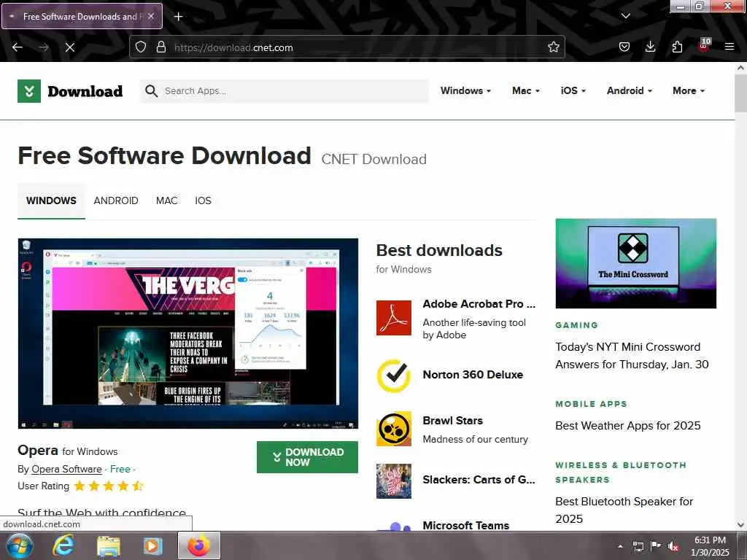The width and height of the screenshot is (747, 560).
Task: Click the scrollbar down arrow
Action: (740, 525)
